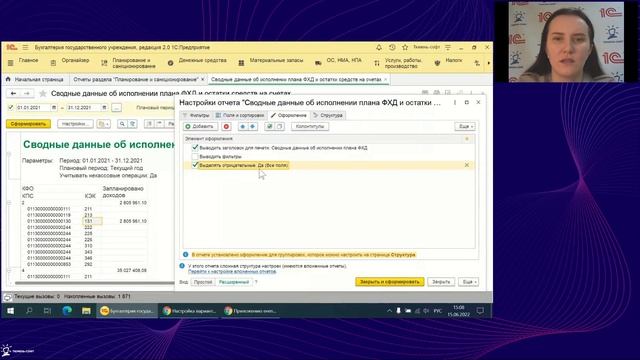Image resolution: width=640 pixels, height=360 pixels.
Task: Toggle the period checkbox before the start date
Action: coord(11,107)
